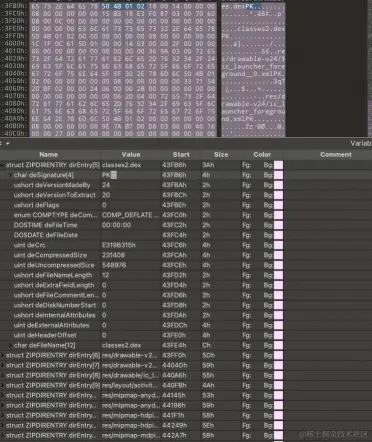Select the ushort deVersionMadeBy row
The height and width of the screenshot is (442, 372).
point(186,185)
